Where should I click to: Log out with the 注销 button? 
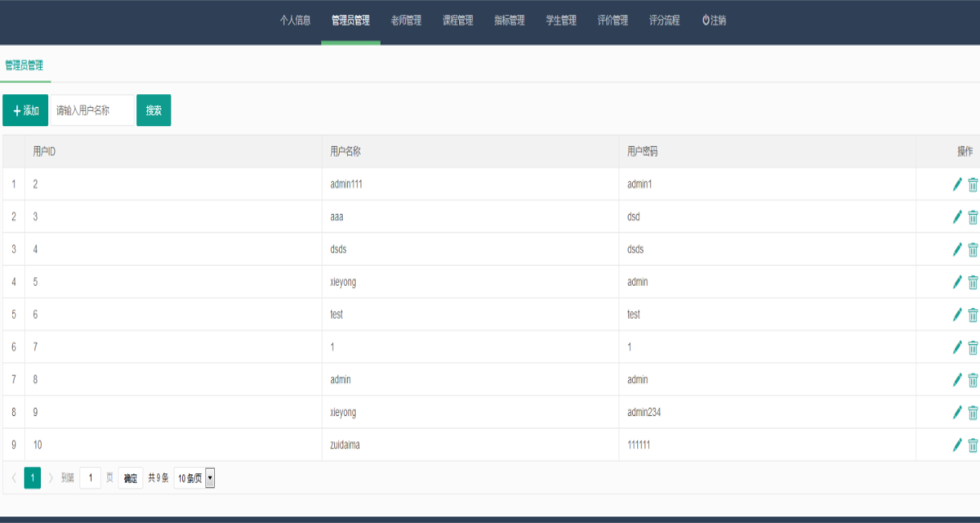(x=714, y=21)
